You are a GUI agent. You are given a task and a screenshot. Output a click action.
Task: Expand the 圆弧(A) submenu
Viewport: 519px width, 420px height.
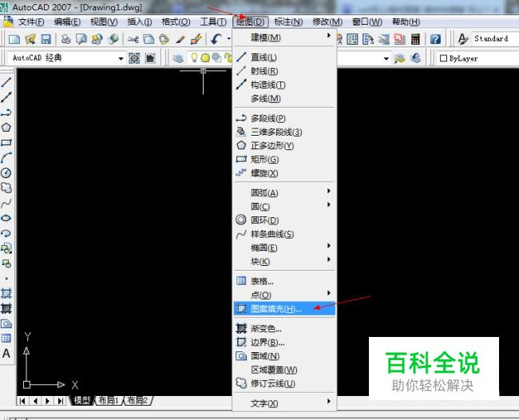click(x=283, y=192)
